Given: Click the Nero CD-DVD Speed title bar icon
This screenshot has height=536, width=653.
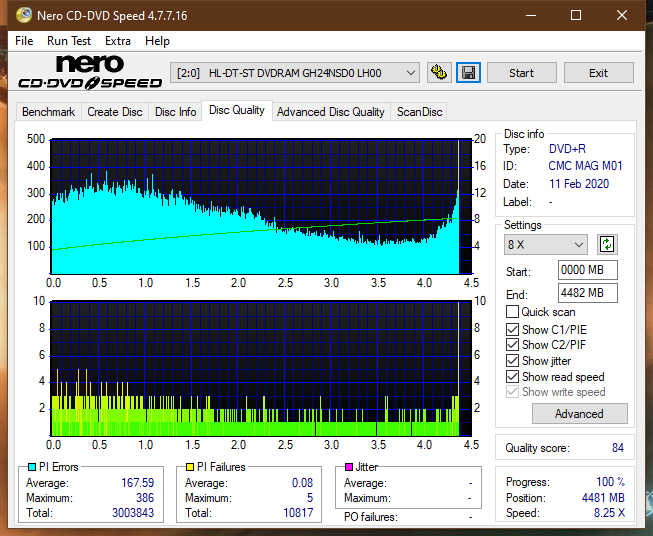Looking at the screenshot, I should click(24, 15).
